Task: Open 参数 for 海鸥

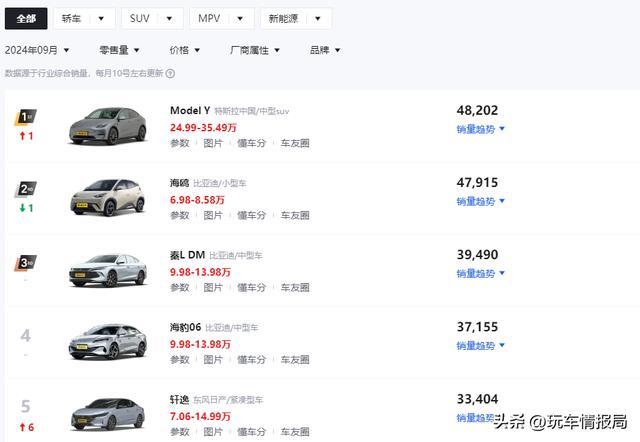Action: [180, 215]
